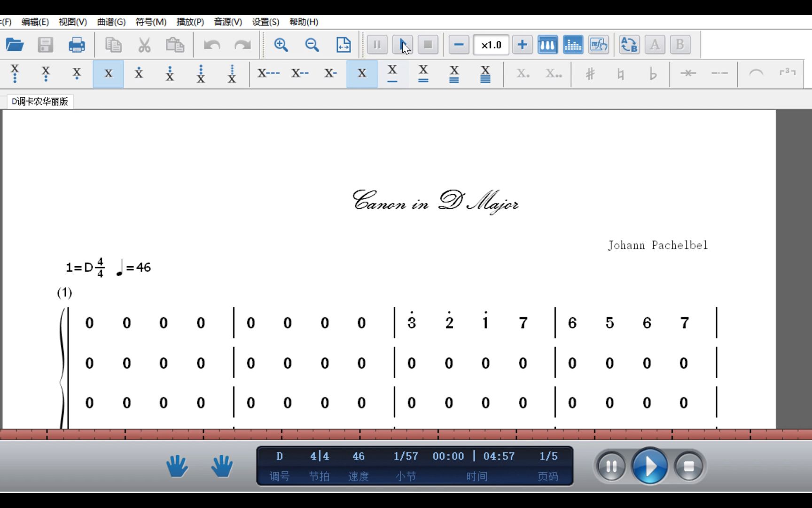Open the 播放(P) menu
This screenshot has width=812, height=508.
coord(190,22)
